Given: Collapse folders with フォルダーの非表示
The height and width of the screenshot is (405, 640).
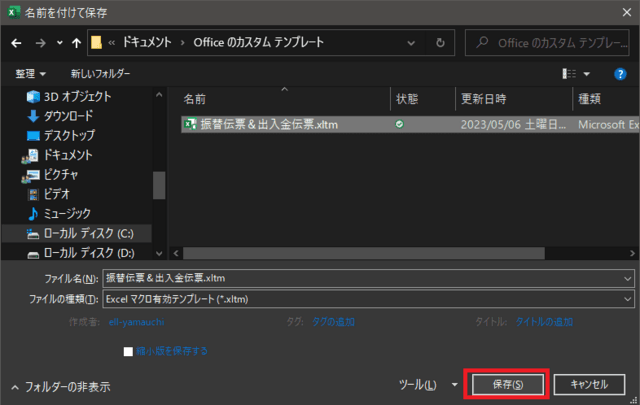Looking at the screenshot, I should pyautogui.click(x=60, y=386).
